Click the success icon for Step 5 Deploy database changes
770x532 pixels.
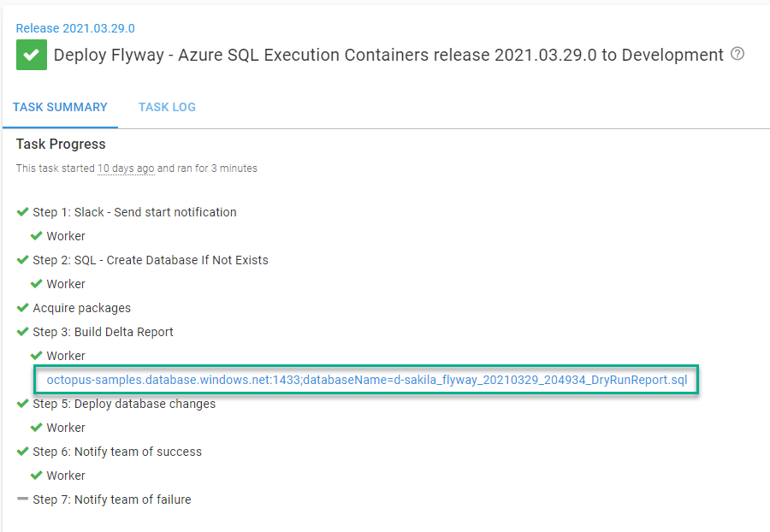coord(21,403)
